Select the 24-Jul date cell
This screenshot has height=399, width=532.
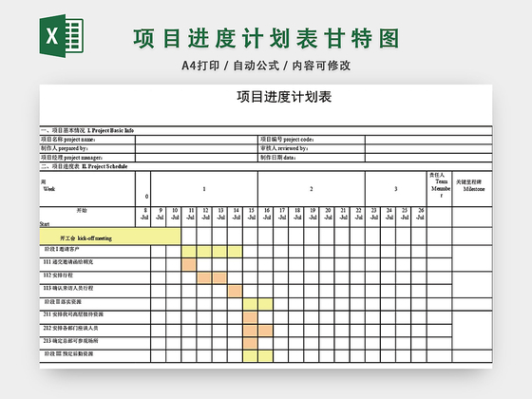pyautogui.click(x=389, y=217)
